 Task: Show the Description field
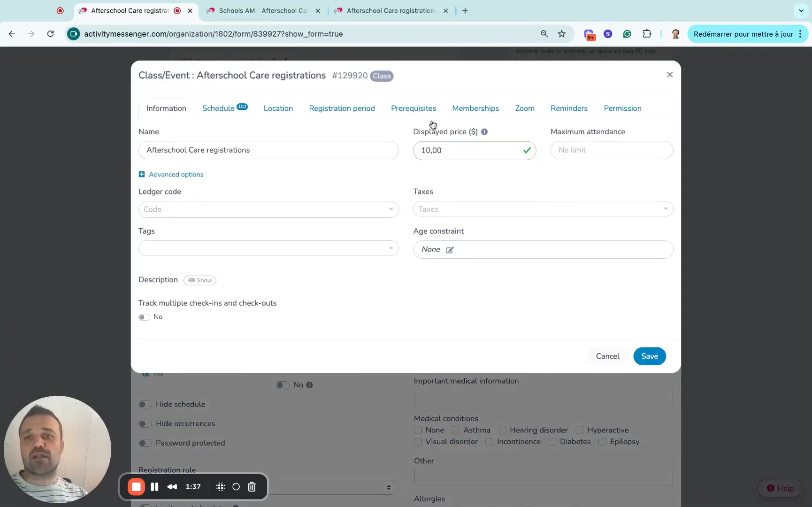pyautogui.click(x=200, y=280)
